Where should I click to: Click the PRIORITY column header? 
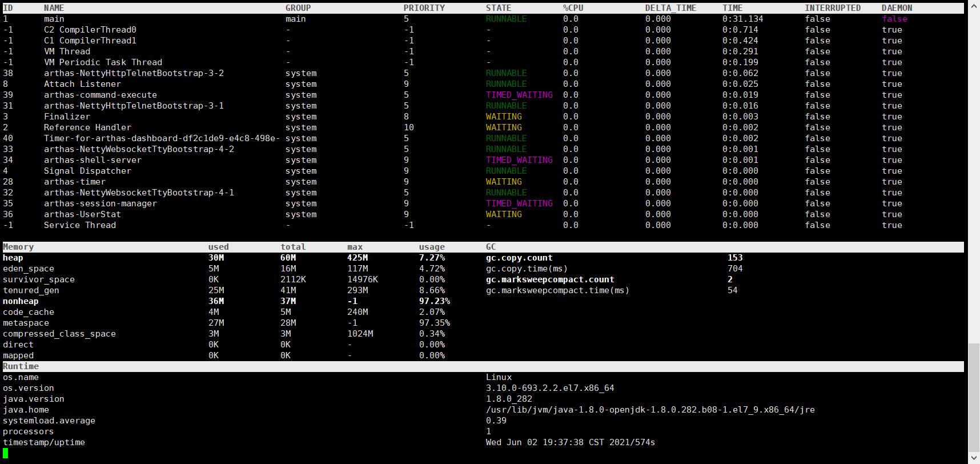click(x=424, y=8)
